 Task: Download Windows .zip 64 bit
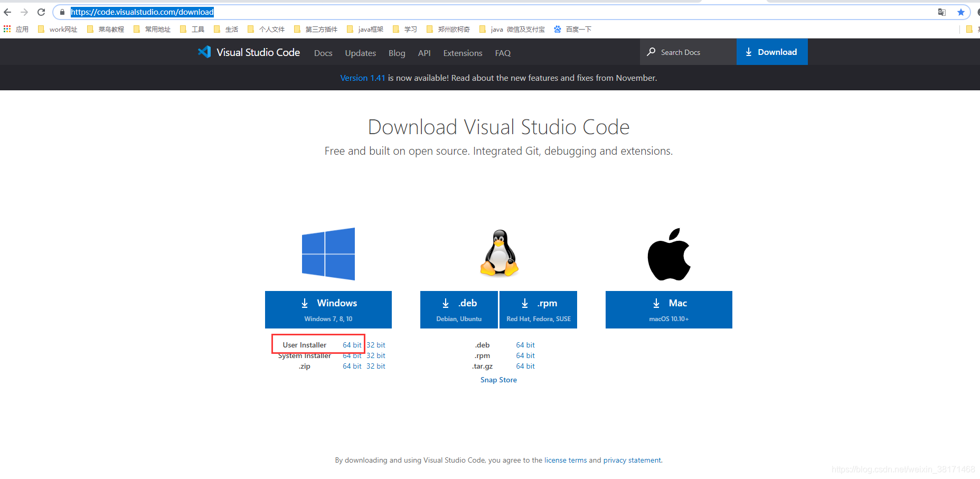point(352,366)
